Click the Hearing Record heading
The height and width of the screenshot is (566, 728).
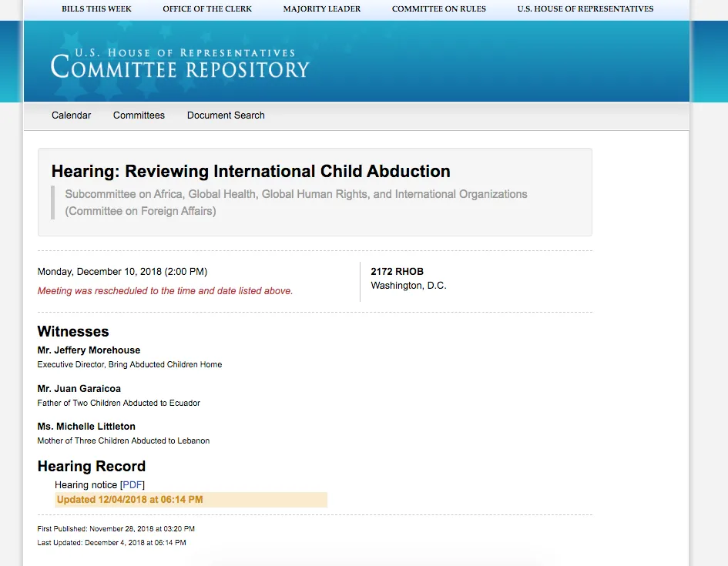click(92, 466)
